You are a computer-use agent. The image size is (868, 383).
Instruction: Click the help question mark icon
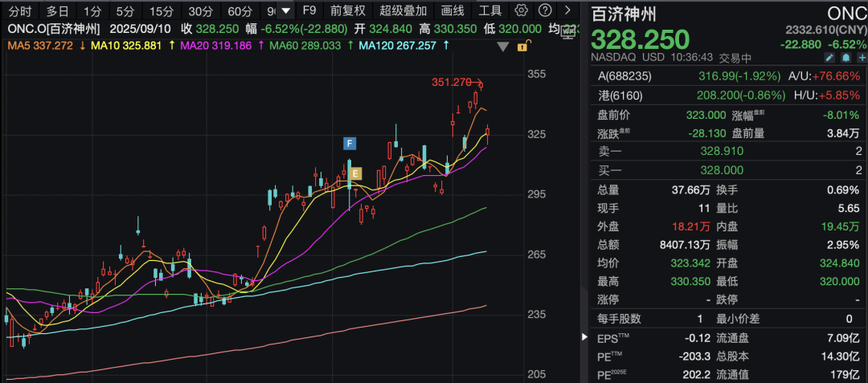(545, 10)
